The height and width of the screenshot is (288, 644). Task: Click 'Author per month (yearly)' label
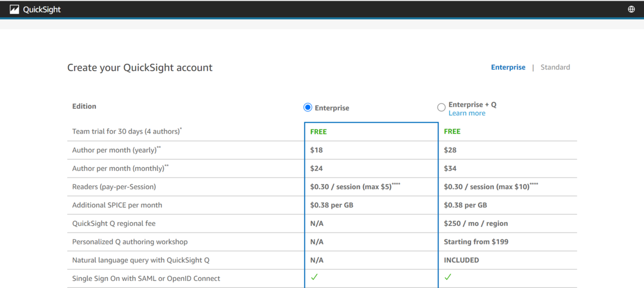116,150
